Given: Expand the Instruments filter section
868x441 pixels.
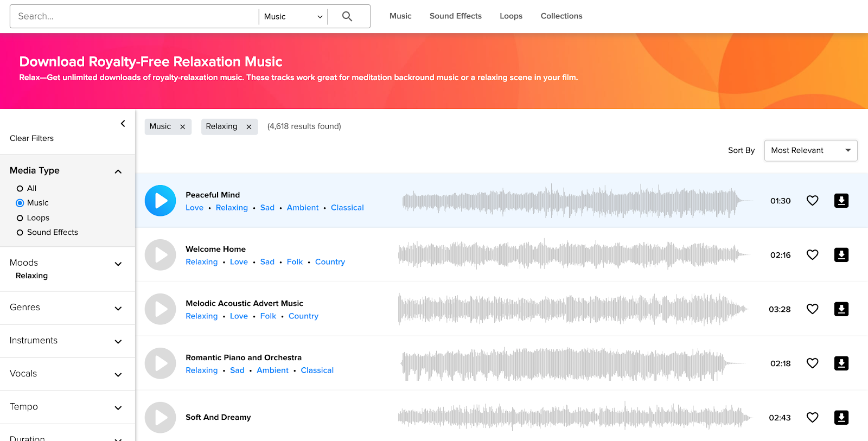Looking at the screenshot, I should (118, 342).
